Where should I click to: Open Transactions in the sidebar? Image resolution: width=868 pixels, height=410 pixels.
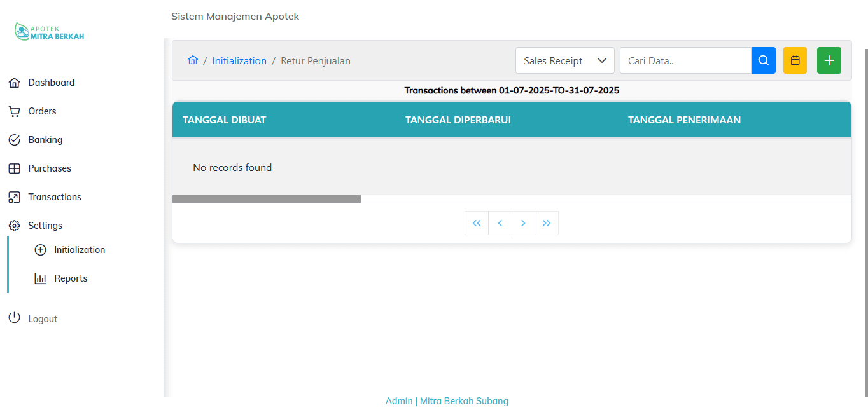click(x=55, y=197)
